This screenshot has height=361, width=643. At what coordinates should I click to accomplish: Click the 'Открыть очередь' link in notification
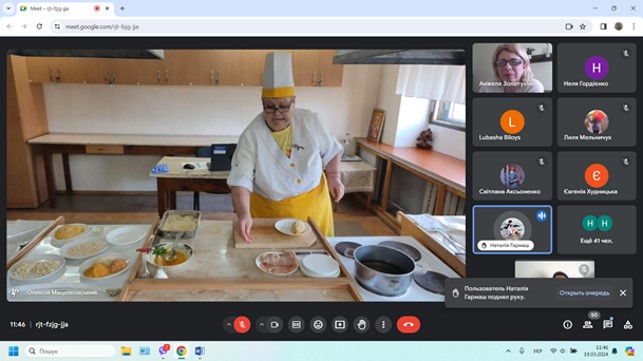click(x=584, y=293)
